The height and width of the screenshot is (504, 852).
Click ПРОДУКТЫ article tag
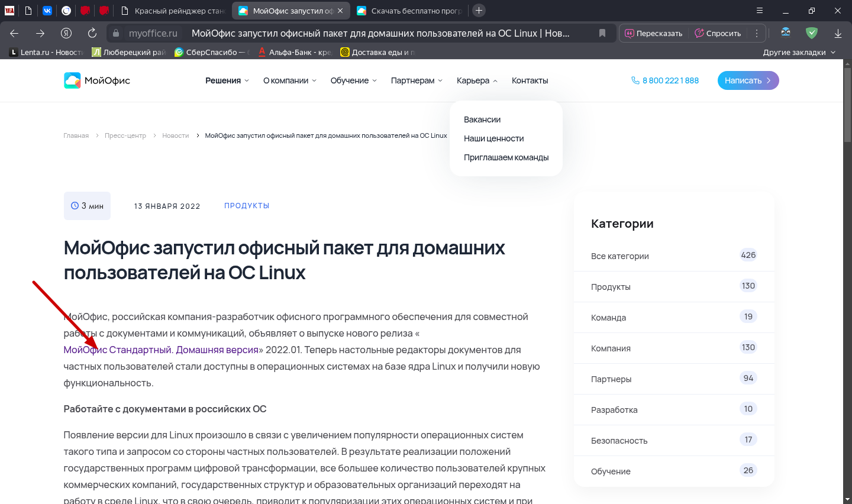click(x=247, y=206)
